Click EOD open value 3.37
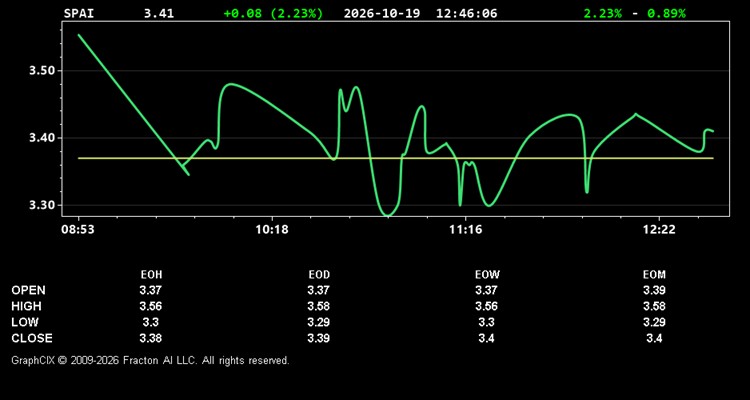 pyautogui.click(x=319, y=290)
